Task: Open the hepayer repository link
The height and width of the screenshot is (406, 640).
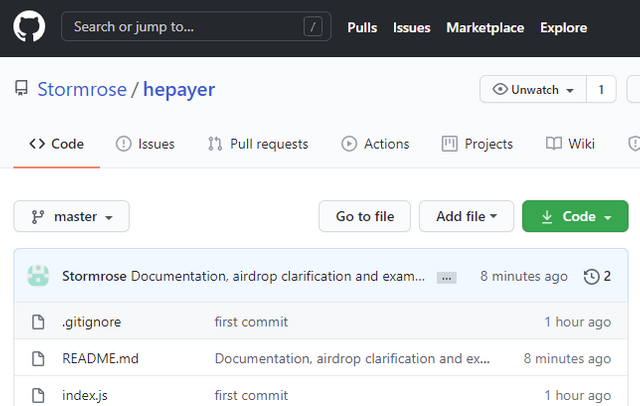Action: click(179, 90)
